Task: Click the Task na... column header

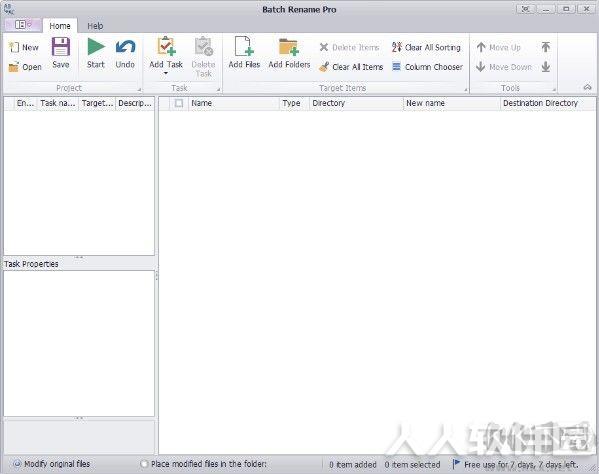Action: (58, 103)
